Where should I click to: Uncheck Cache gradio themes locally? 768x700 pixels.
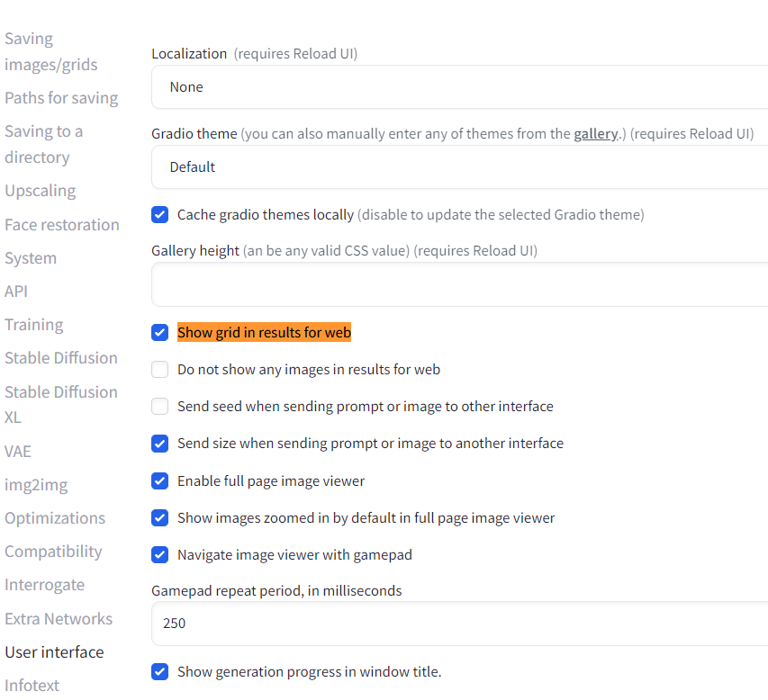click(x=160, y=215)
